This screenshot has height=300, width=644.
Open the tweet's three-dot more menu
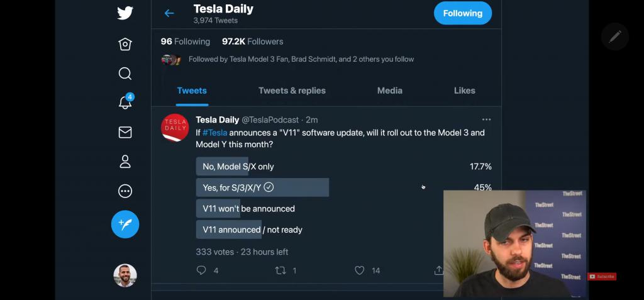click(x=486, y=119)
